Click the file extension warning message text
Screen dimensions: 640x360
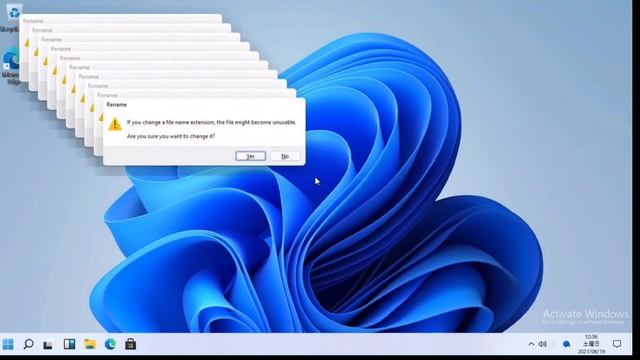coord(211,122)
